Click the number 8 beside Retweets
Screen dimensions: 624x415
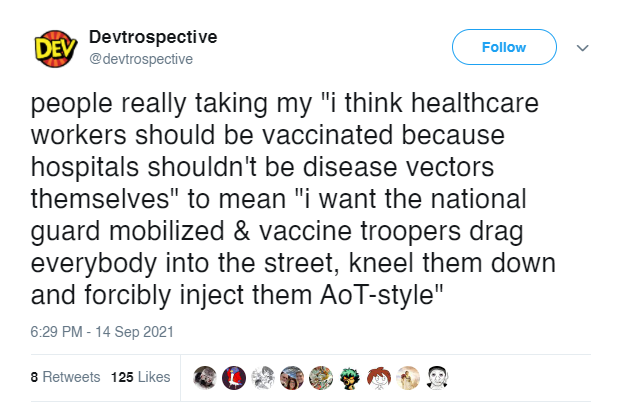pyautogui.click(x=34, y=377)
